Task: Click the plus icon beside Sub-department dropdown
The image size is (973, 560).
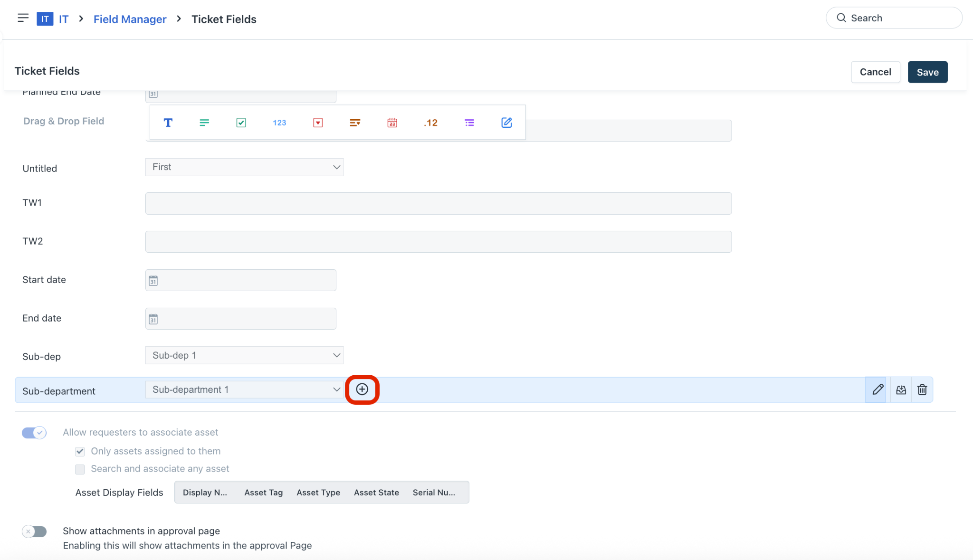Action: tap(362, 389)
